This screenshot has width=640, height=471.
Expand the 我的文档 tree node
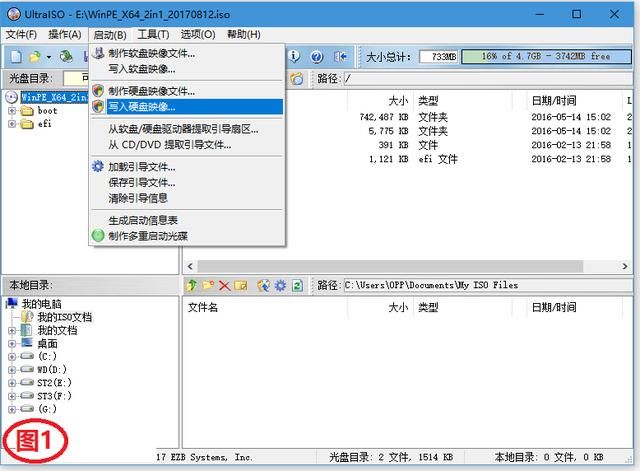12,331
